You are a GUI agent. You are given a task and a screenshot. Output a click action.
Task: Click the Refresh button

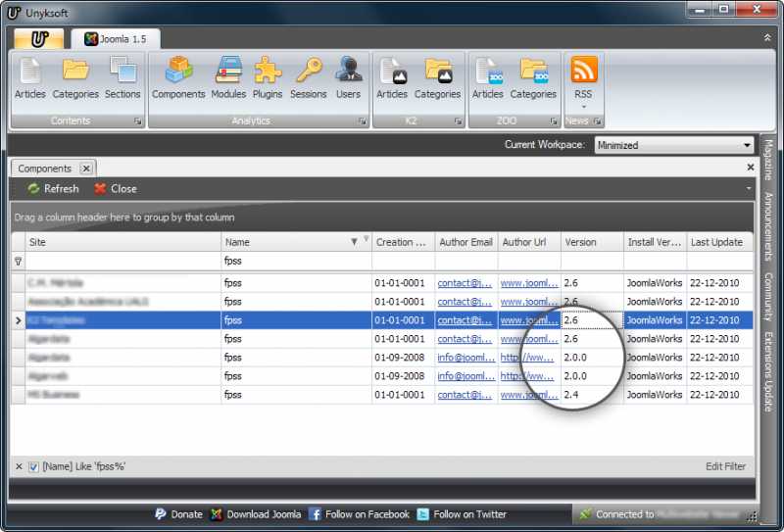coord(54,188)
